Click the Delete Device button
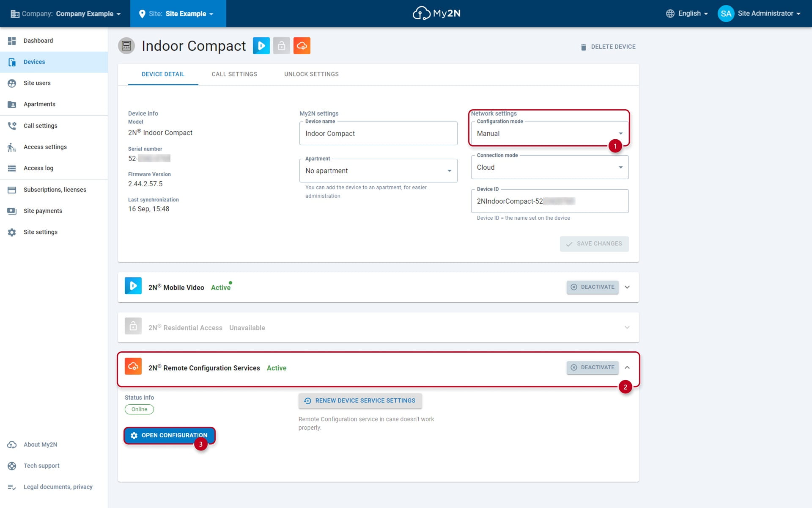 click(x=608, y=47)
